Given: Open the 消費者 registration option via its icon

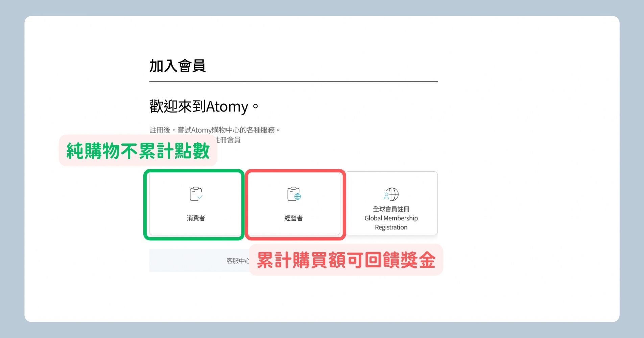Looking at the screenshot, I should [x=195, y=194].
